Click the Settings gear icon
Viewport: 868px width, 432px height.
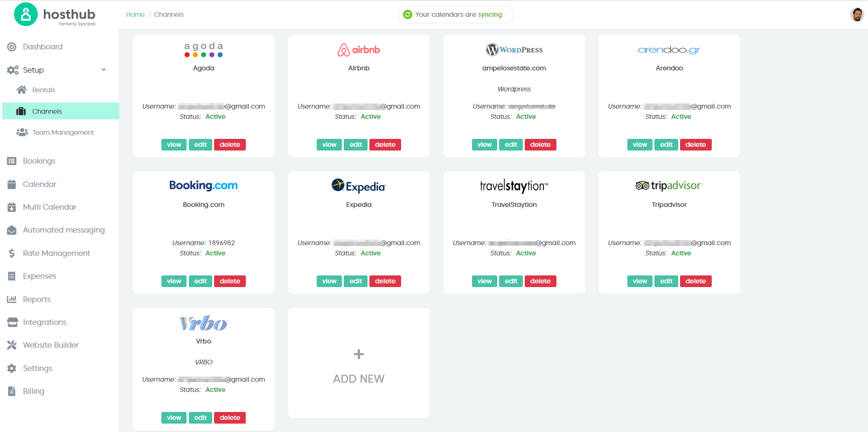[12, 368]
